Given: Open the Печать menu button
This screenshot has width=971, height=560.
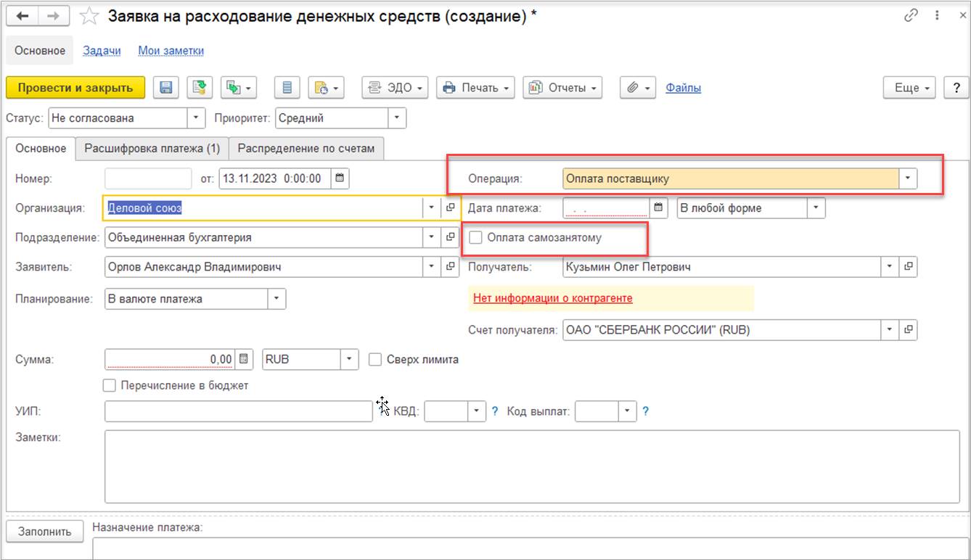Looking at the screenshot, I should point(475,88).
